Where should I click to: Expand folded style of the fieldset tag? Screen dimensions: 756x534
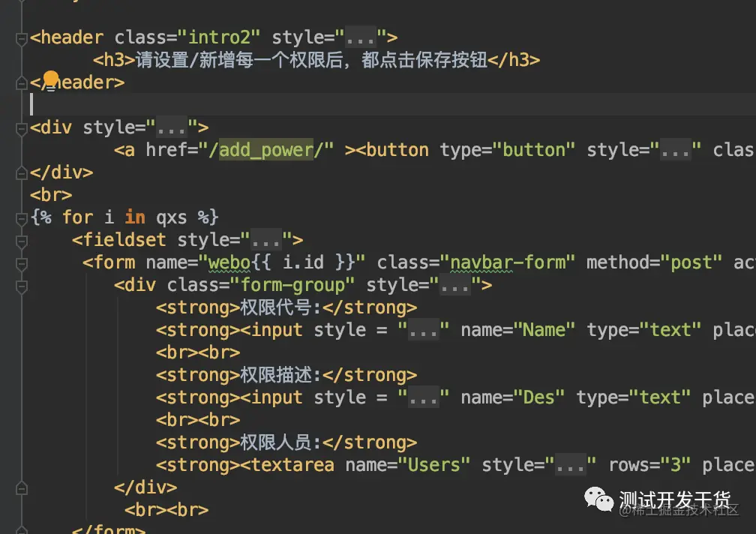point(266,240)
